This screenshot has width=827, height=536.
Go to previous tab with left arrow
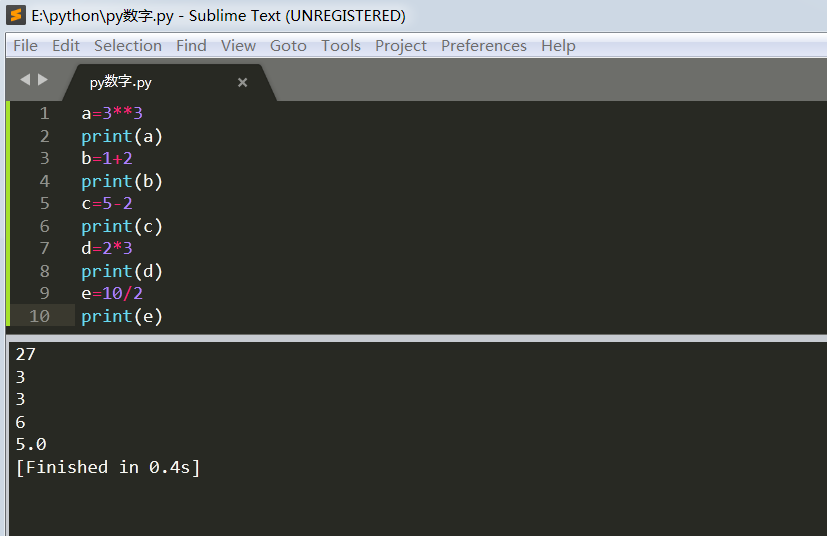[x=25, y=80]
